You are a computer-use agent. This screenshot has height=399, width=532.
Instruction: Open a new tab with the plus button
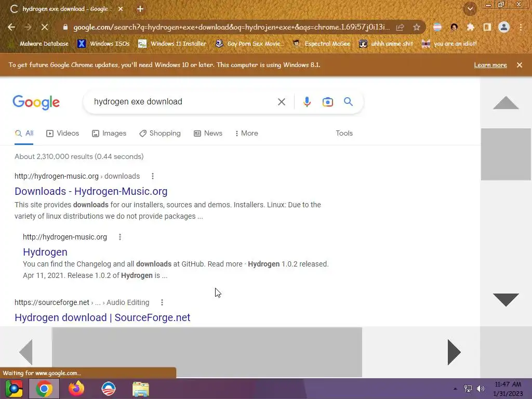click(140, 9)
